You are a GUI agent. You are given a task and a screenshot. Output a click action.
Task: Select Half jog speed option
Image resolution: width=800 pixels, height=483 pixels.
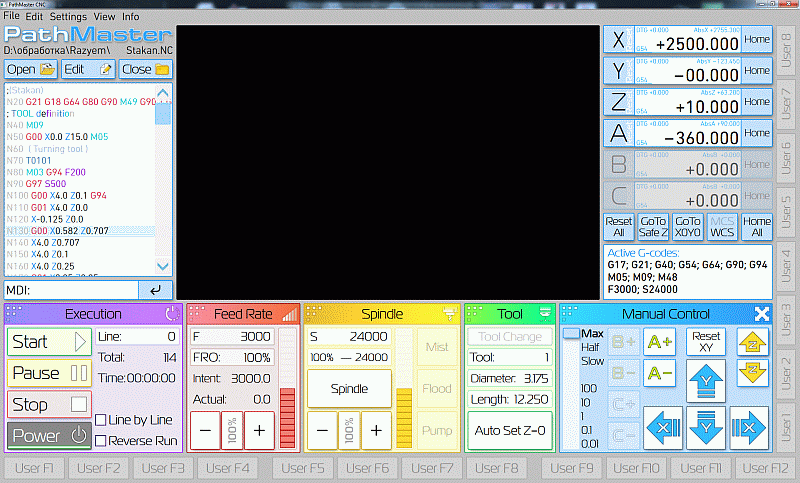coord(590,347)
